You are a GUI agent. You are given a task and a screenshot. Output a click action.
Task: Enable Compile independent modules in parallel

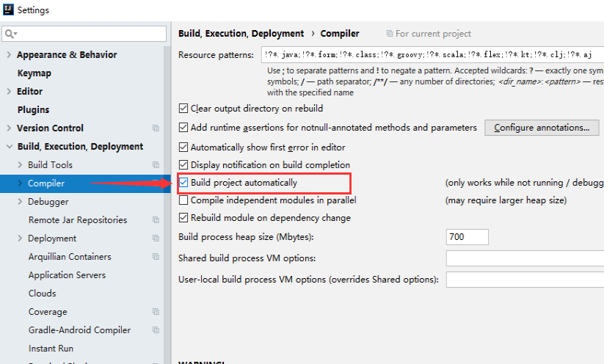183,200
